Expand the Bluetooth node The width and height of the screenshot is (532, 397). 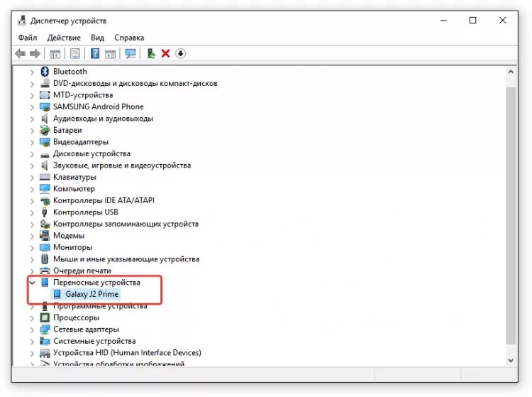click(32, 72)
